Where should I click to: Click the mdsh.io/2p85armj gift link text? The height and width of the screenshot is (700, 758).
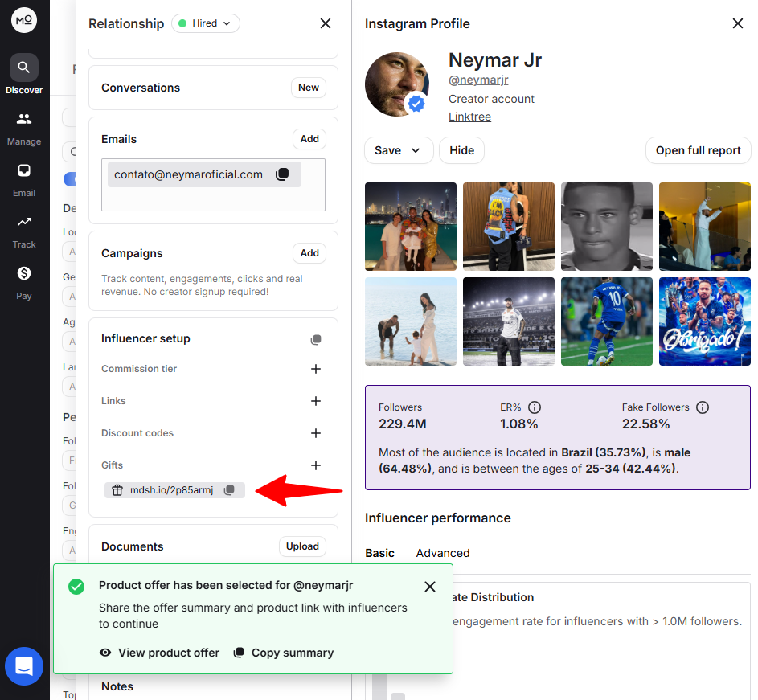pos(171,490)
